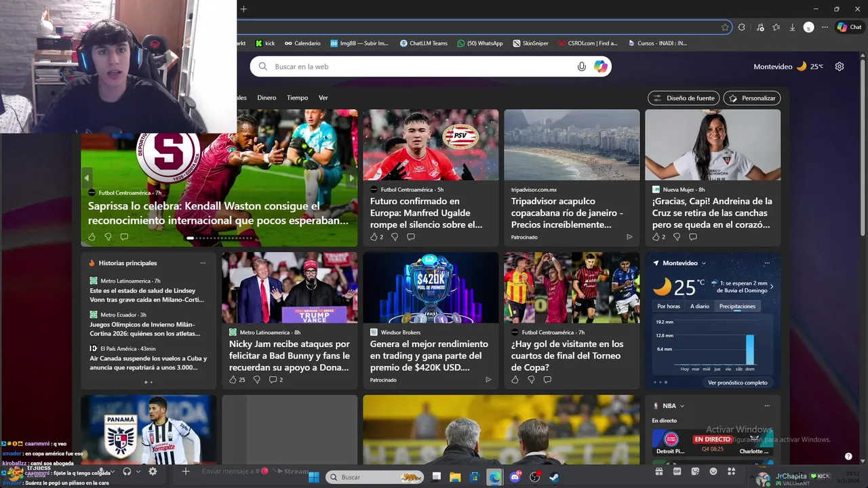Click the Personalizar button
Image resolution: width=868 pixels, height=488 pixels.
[752, 98]
